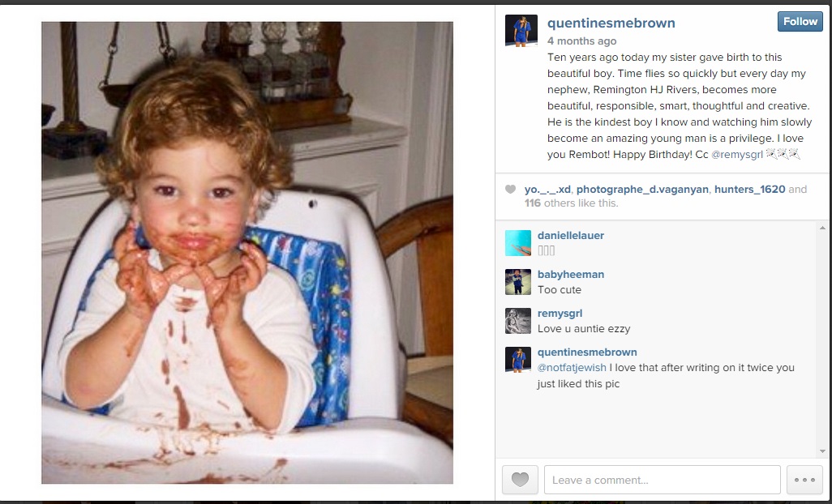
Task: Open the @remysgrl mention in the caption
Action: tap(736, 155)
